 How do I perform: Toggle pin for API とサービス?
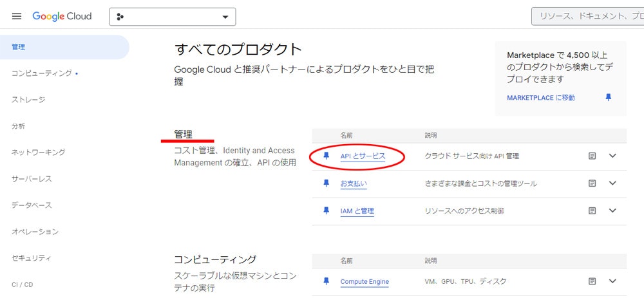[x=327, y=156]
